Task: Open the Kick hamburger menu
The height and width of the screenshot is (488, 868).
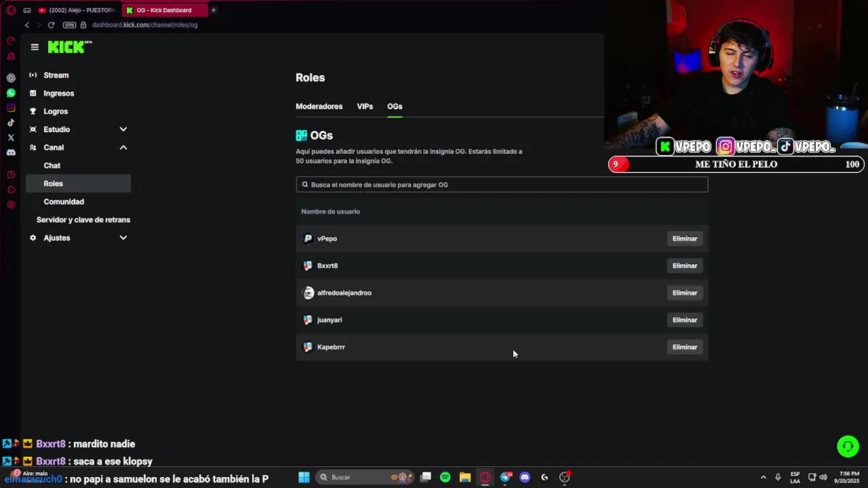Action: click(x=35, y=47)
